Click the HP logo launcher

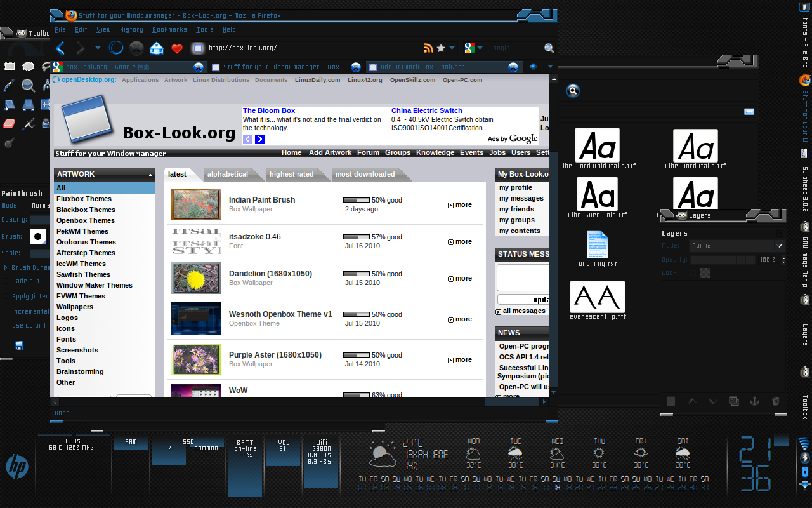pos(17,467)
